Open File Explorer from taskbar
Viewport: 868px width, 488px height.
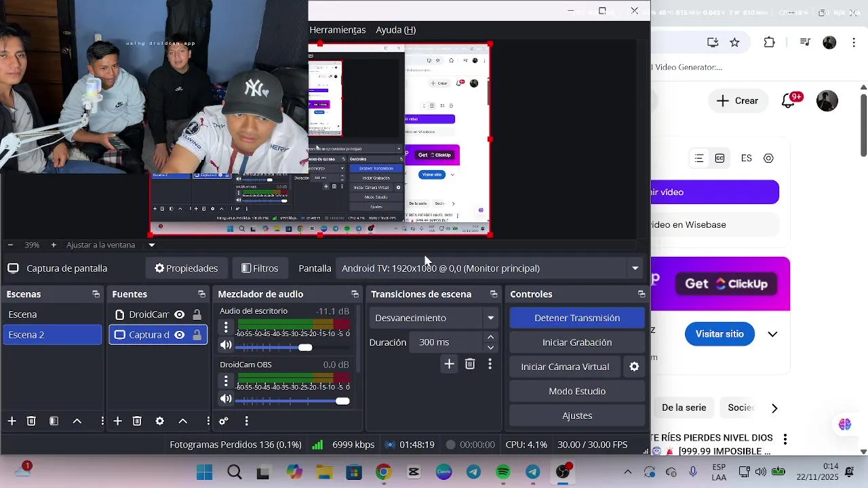[323, 472]
